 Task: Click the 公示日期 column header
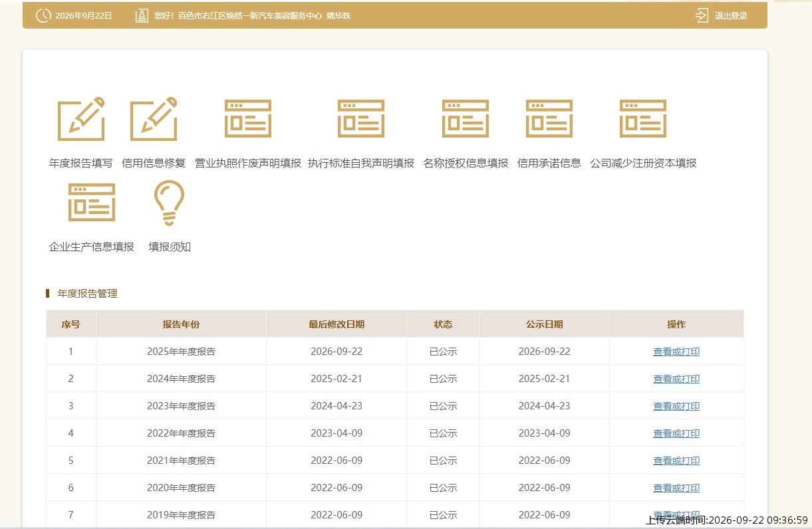[x=544, y=324]
